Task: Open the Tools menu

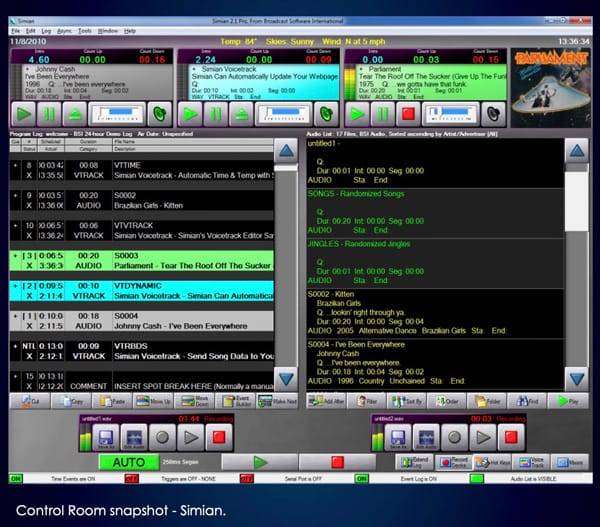Action: [x=85, y=31]
